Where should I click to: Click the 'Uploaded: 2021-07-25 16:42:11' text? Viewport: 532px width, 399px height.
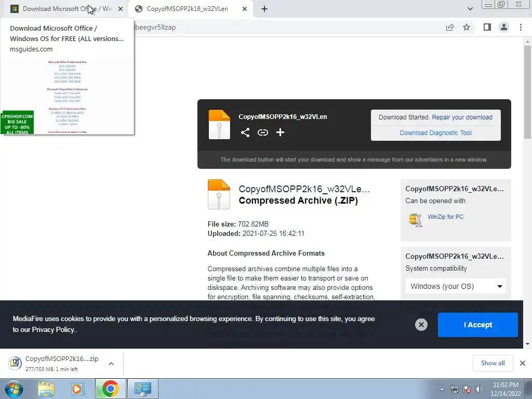(256, 234)
